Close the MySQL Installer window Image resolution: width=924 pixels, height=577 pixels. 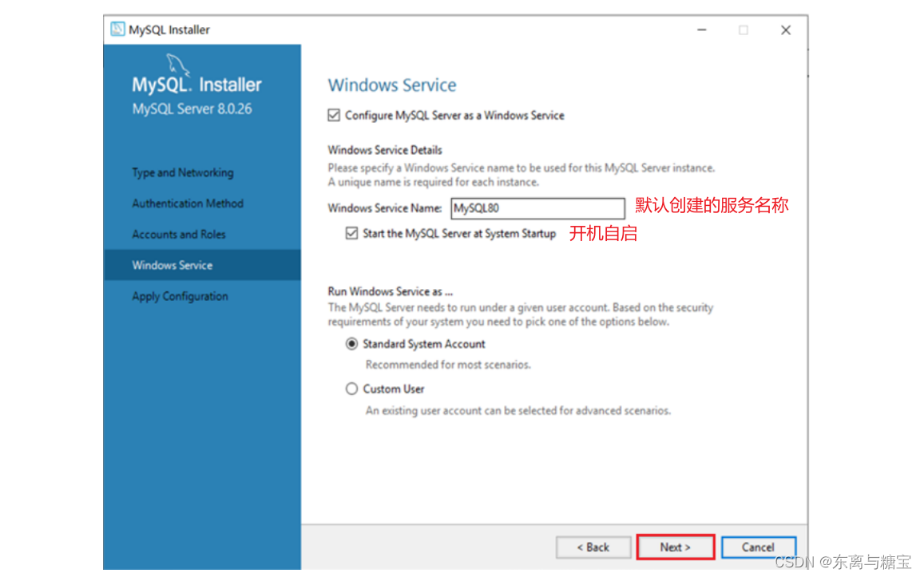coord(786,30)
